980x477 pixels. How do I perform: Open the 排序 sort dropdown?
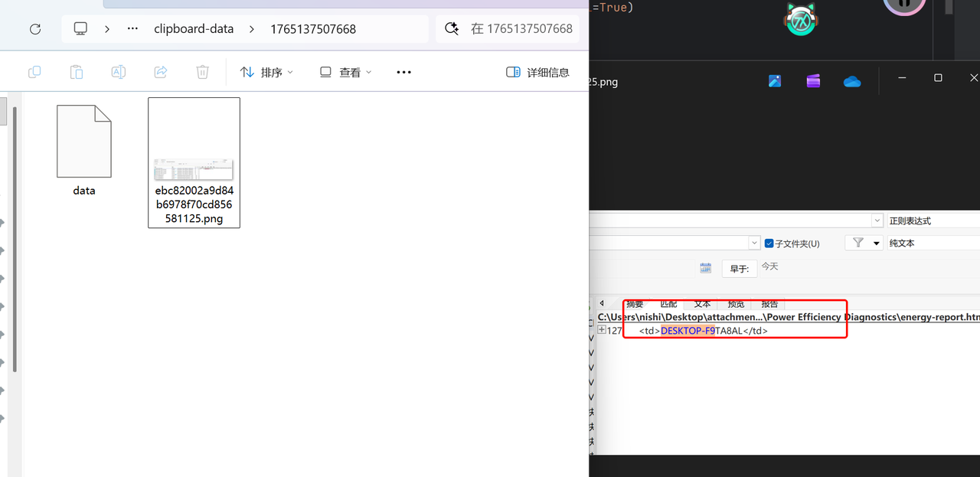coord(266,72)
